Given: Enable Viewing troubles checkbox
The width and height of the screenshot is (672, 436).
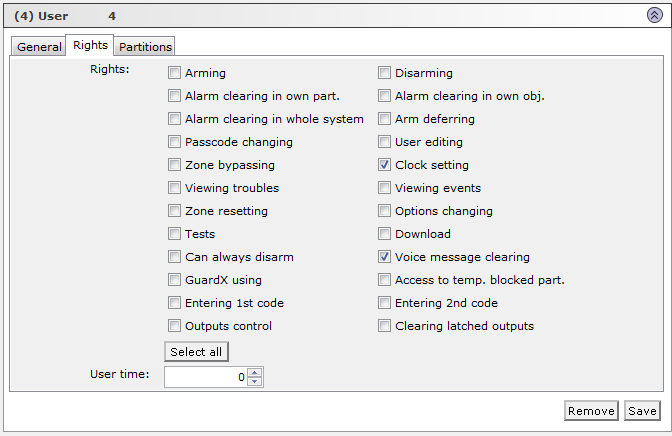Looking at the screenshot, I should [x=175, y=188].
